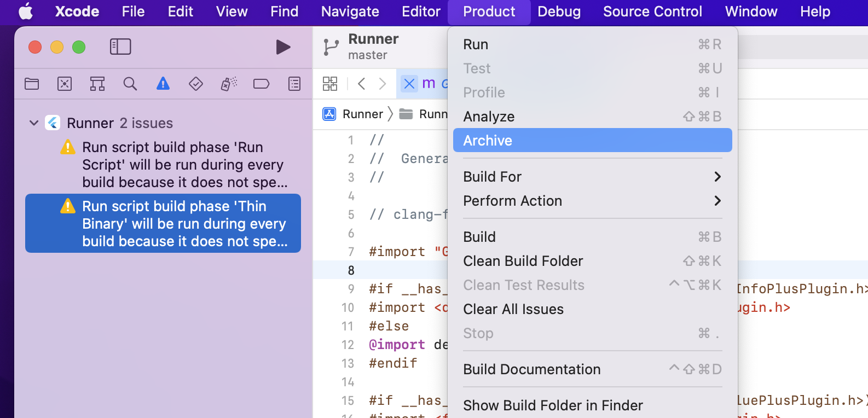Go forward in editor history
Image resolution: width=868 pixels, height=418 pixels.
pos(383,84)
